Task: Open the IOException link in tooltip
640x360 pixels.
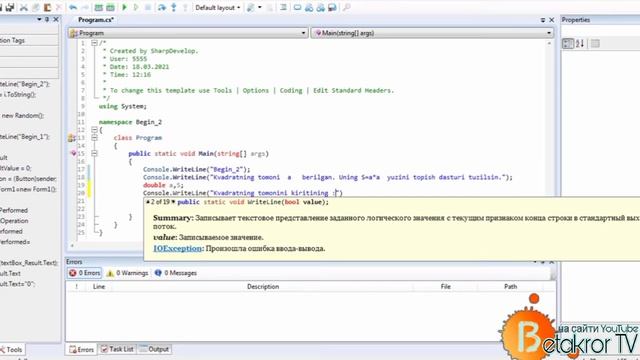Action: click(177, 248)
